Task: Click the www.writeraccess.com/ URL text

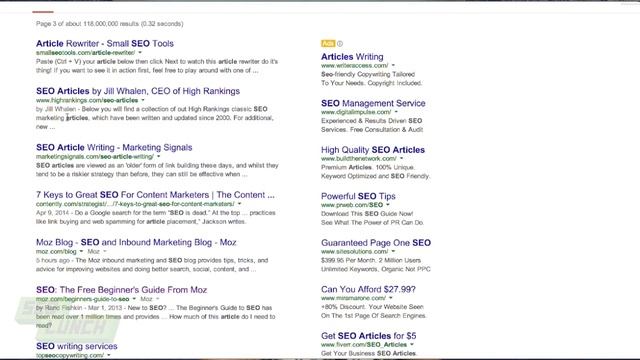Action: pyautogui.click(x=355, y=65)
